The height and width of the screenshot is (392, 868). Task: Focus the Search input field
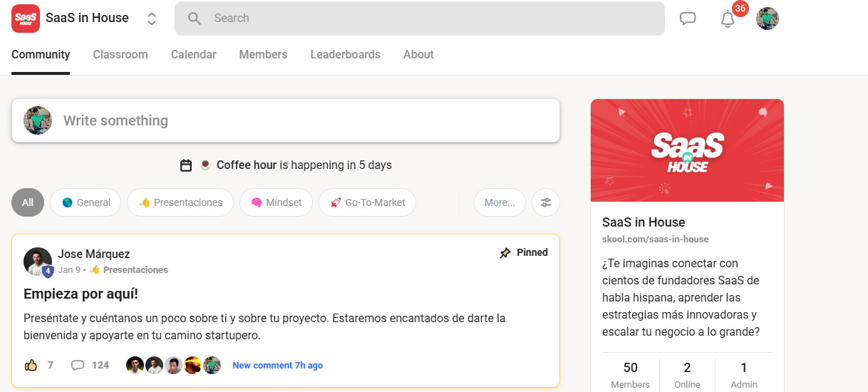point(419,19)
